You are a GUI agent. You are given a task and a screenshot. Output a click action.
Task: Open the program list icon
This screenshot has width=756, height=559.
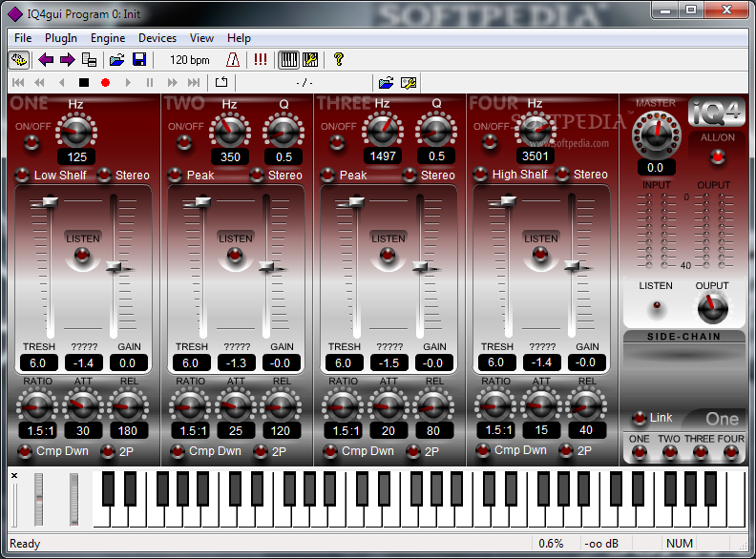pos(89,60)
